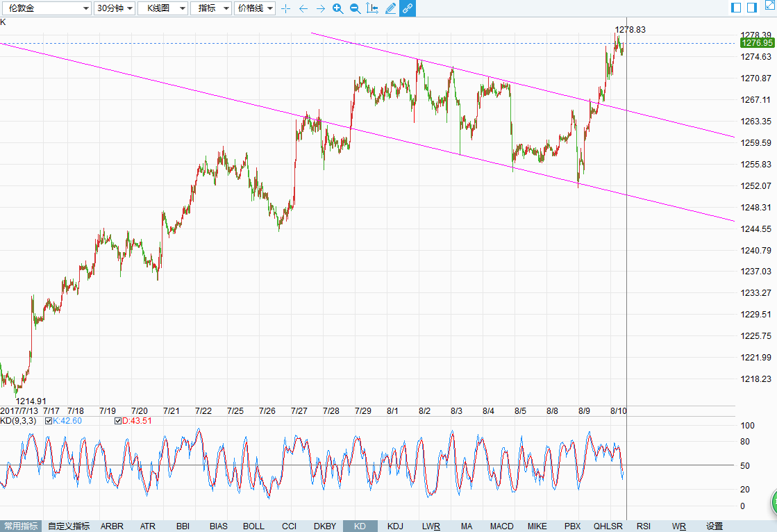Select the MIKE indicator
The height and width of the screenshot is (532, 777).
(x=537, y=526)
